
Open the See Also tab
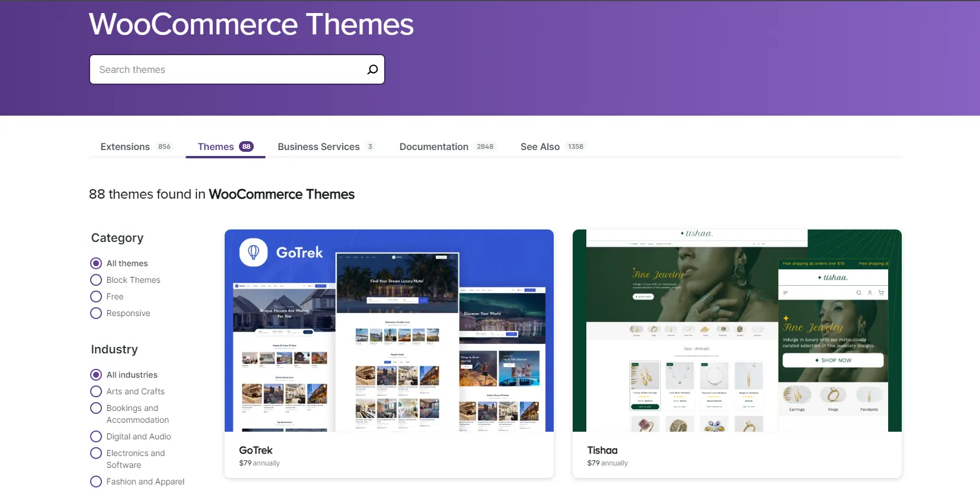tap(552, 146)
